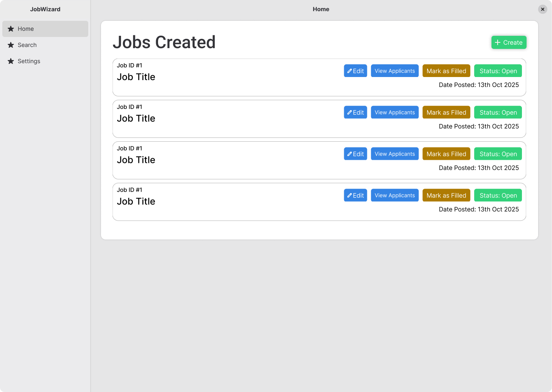Mark the first job as filled
Screen dimensions: 552x392
pos(446,71)
